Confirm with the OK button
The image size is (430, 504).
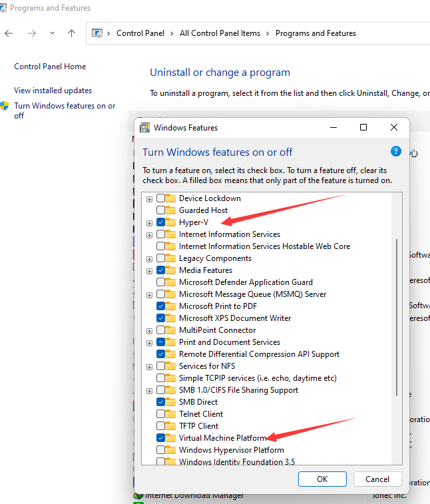point(322,479)
